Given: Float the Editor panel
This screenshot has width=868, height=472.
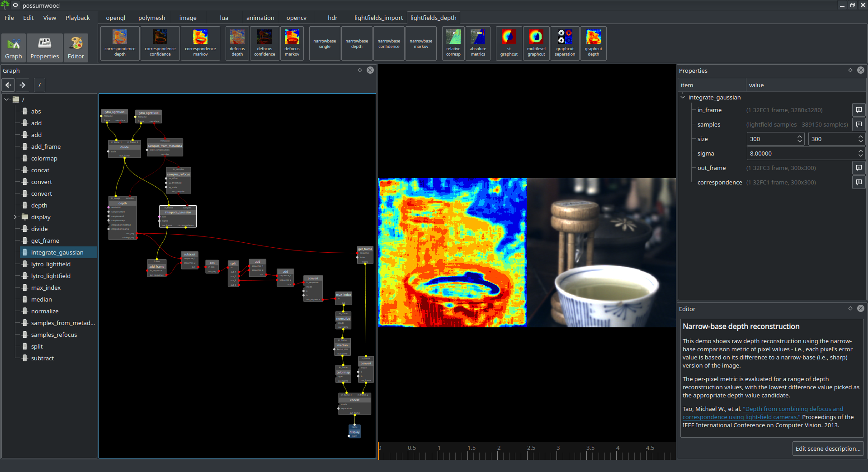Looking at the screenshot, I should tap(850, 308).
